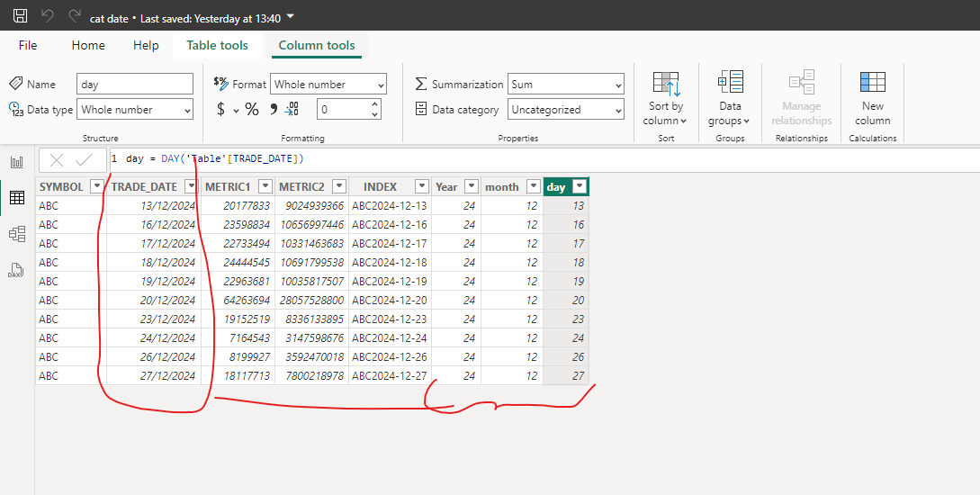Click the cell ABC2024-12-26
The width and height of the screenshot is (980, 495).
390,357
